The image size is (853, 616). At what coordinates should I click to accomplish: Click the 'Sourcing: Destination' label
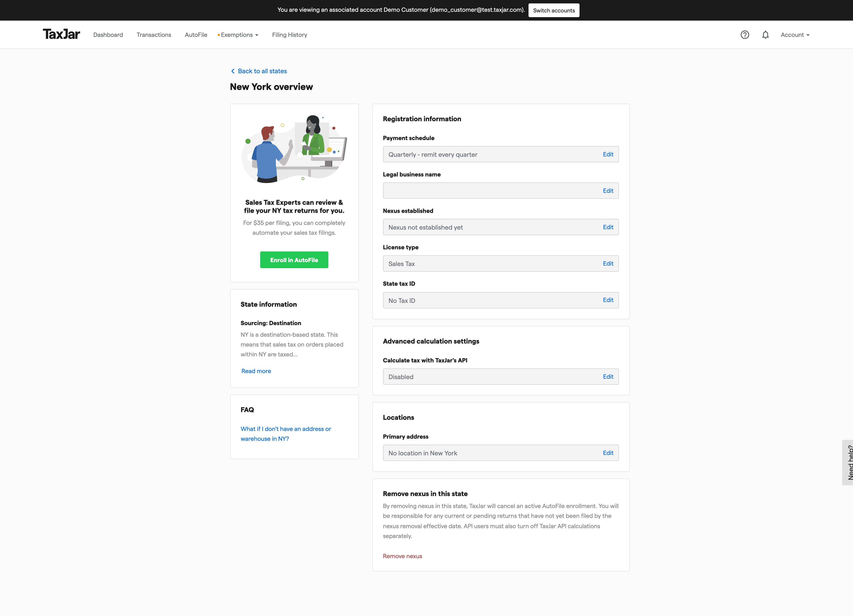271,323
